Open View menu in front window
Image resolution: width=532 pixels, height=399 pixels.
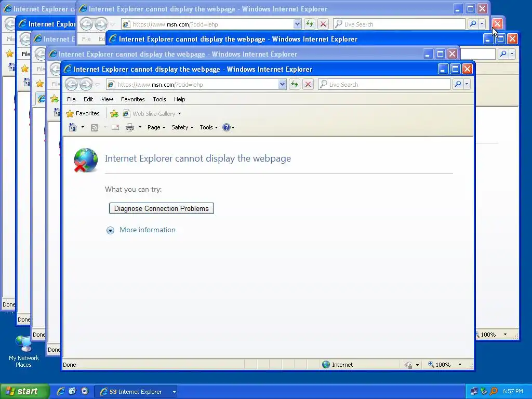107,99
